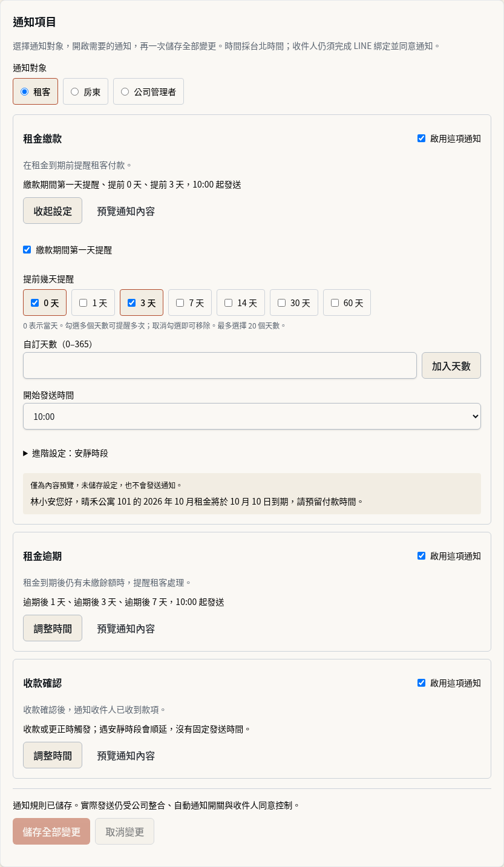
Task: Focus the 自訂天數 input field
Action: pyautogui.click(x=220, y=365)
